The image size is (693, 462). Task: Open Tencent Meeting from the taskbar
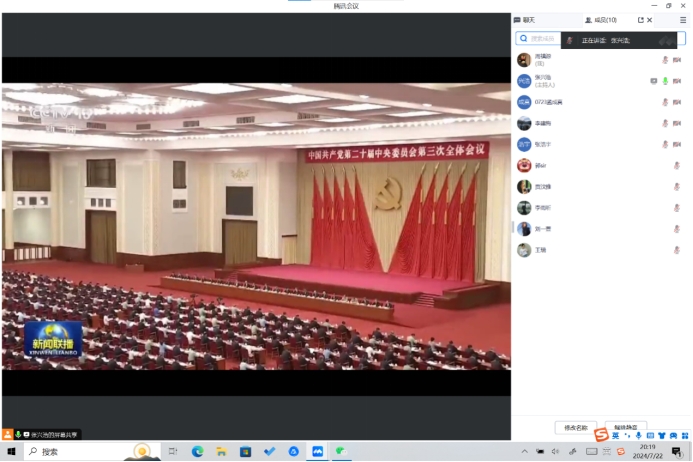tap(317, 452)
